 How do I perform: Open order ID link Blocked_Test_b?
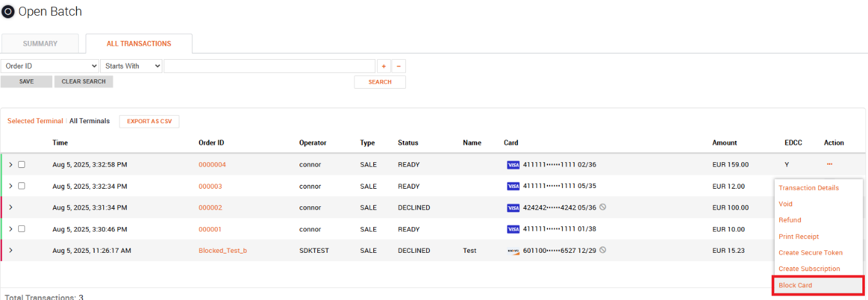pos(223,250)
